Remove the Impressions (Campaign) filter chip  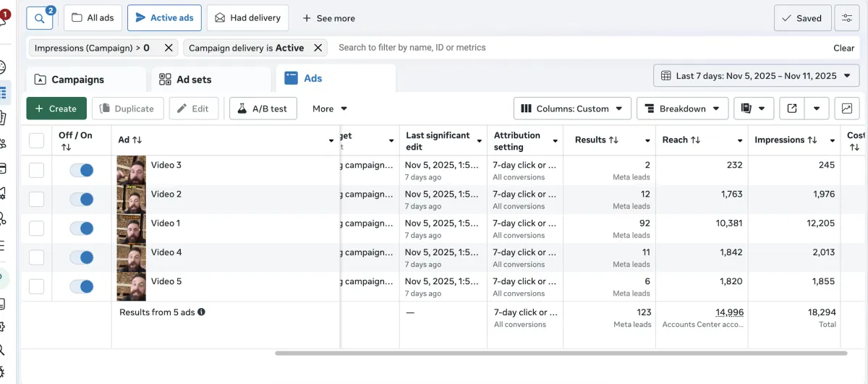point(169,48)
